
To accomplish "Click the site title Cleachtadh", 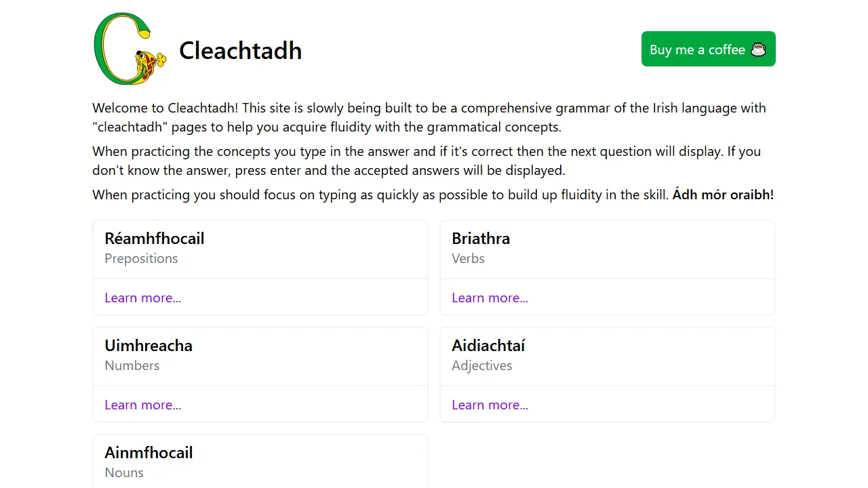I will (240, 50).
